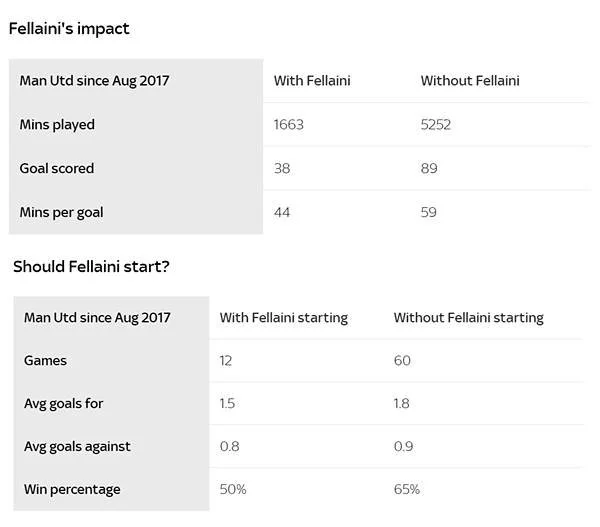Click the 65% win percentage value
Viewport: 600px width, 527px height.
[x=406, y=489]
